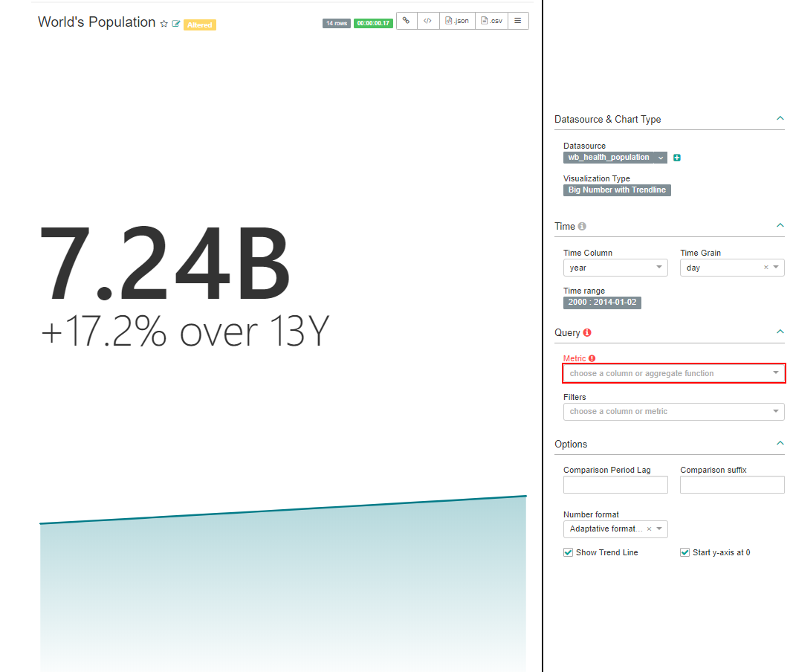Screen dimensions: 793x672
Task: Click the Comparison Period Lag input field
Action: pos(615,485)
